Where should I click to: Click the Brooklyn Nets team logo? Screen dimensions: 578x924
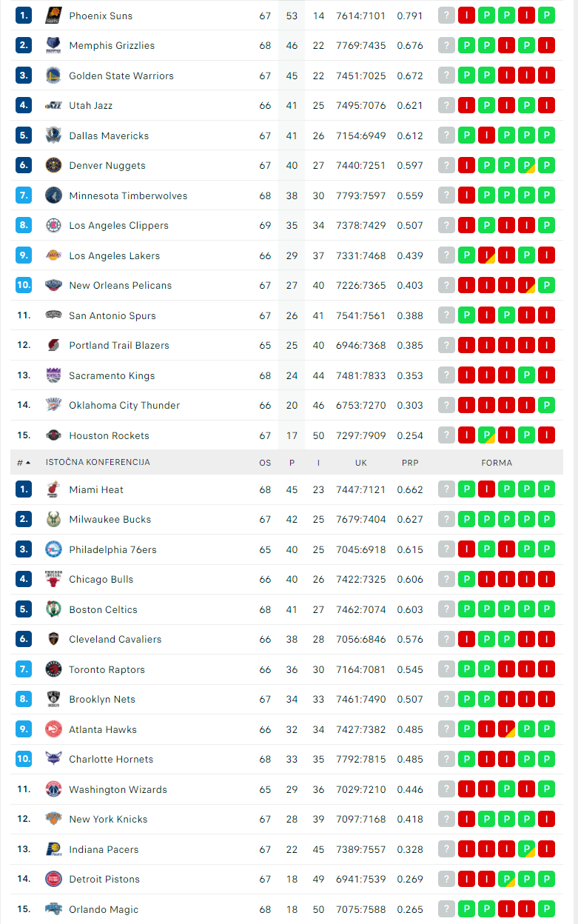[53, 699]
